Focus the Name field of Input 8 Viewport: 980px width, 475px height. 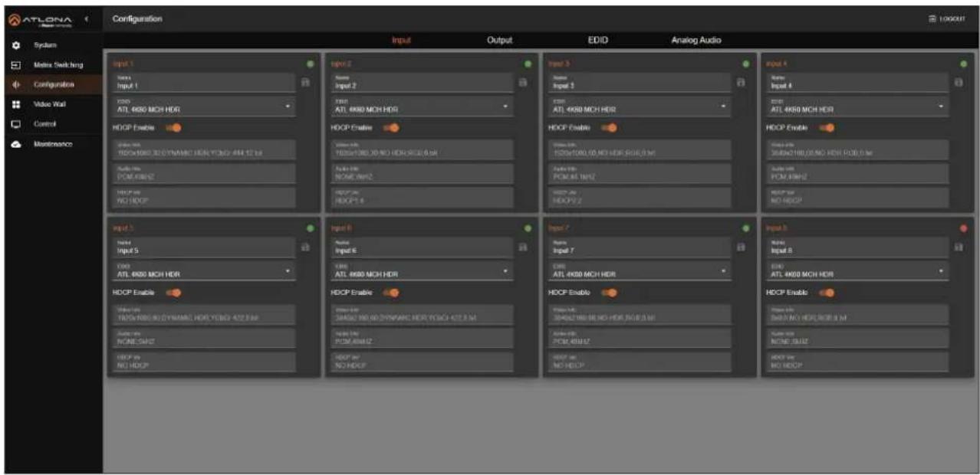(x=857, y=247)
